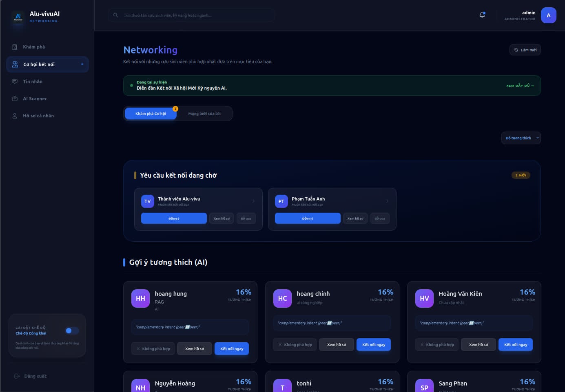Click the name tonhi
The width and height of the screenshot is (565, 392).
(304, 383)
